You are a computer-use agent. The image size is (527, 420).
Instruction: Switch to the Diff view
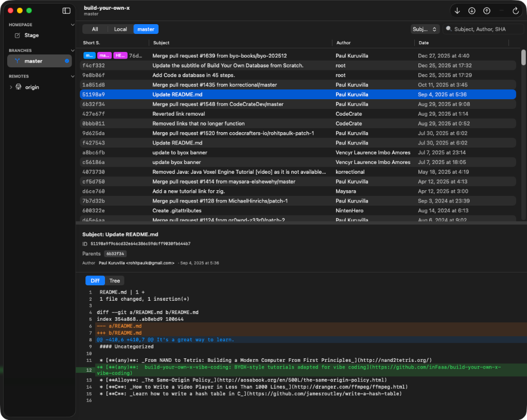pos(95,280)
